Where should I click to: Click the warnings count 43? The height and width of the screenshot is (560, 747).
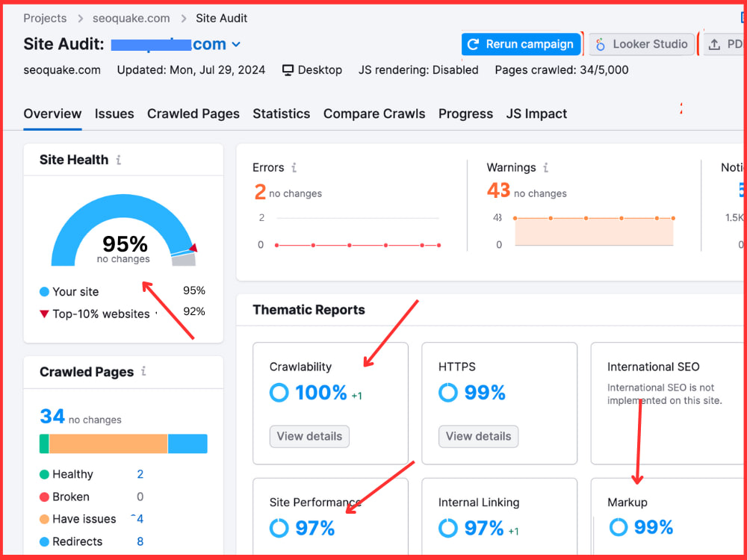(499, 191)
